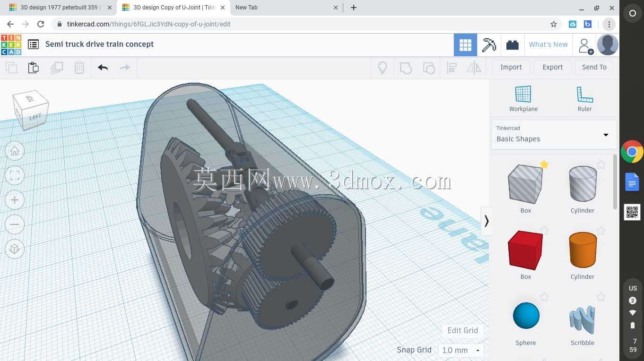Click the Copy toolbar icon
The image size is (644, 361).
coord(11,68)
